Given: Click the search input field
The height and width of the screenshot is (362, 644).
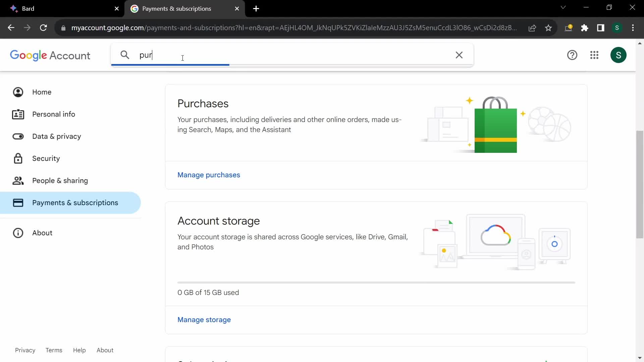Looking at the screenshot, I should point(292,55).
